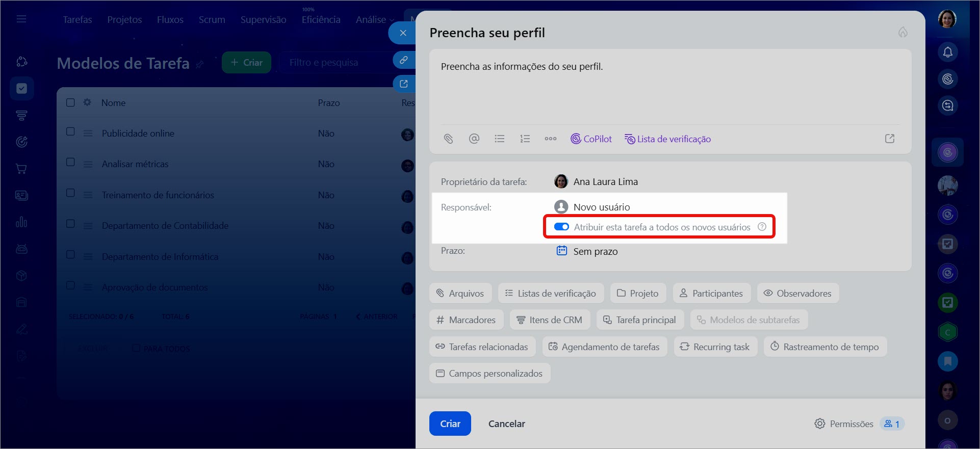980x449 pixels.
Task: Click the help icon beside the assign toggle
Action: click(x=762, y=227)
